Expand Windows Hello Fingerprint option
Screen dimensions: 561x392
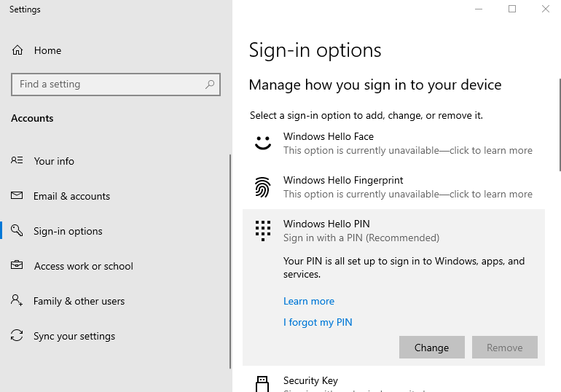[393, 187]
